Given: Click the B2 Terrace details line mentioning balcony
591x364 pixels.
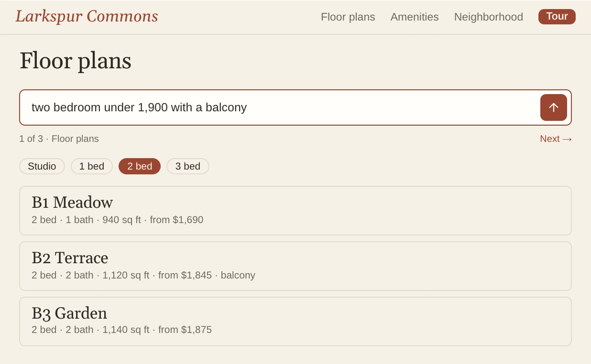Looking at the screenshot, I should tap(143, 275).
